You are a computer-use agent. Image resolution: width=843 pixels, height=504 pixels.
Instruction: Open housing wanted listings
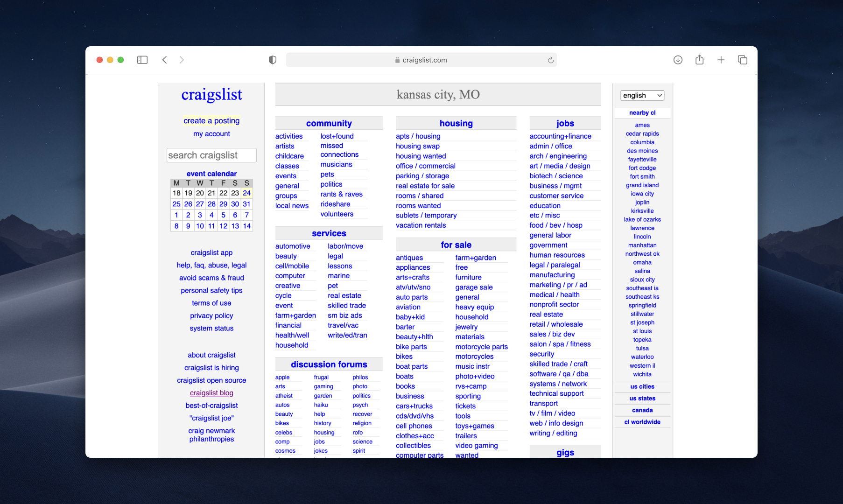tap(421, 156)
